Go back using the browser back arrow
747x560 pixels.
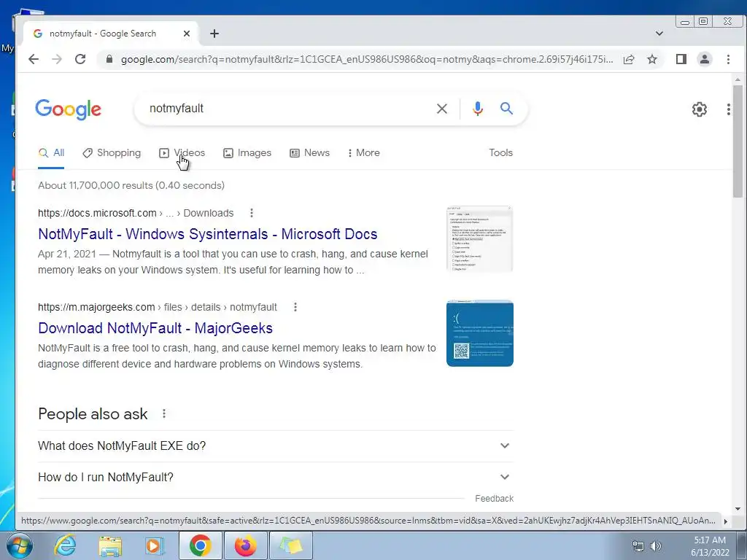(34, 59)
